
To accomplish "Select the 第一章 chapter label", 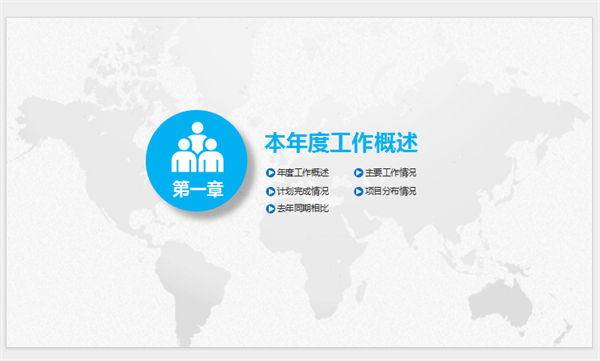I will pyautogui.click(x=198, y=189).
